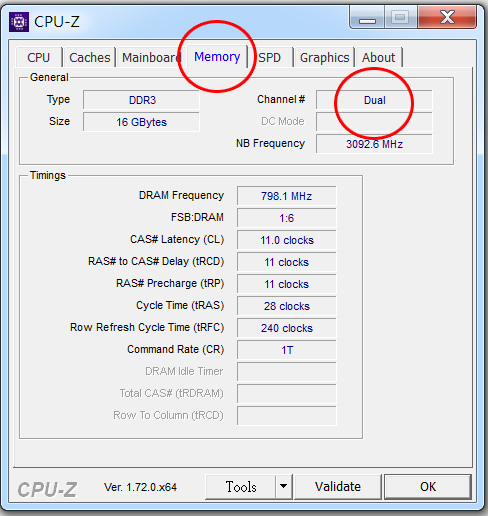
Task: Click the Size field showing 16 GBytes
Action: [x=141, y=122]
